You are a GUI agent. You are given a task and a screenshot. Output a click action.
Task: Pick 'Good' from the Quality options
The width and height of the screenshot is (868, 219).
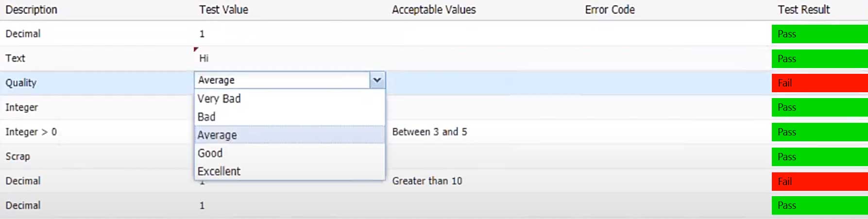210,153
